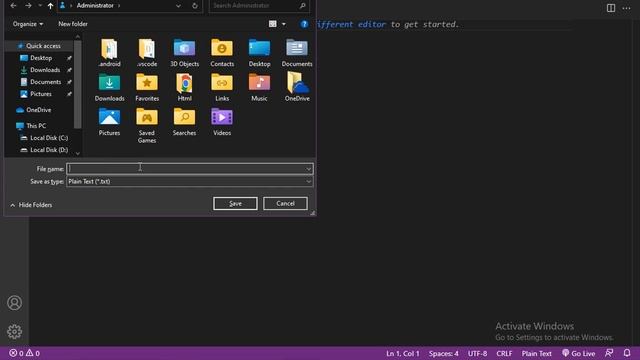Viewport: 640px width, 360px height.
Task: Select Pictures in navigation pane
Action: [x=41, y=94]
